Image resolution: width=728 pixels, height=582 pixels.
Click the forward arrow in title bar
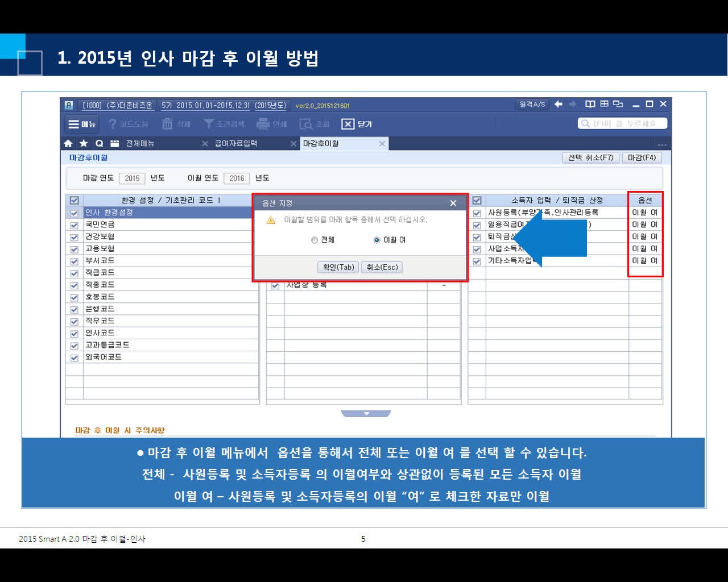(x=573, y=104)
